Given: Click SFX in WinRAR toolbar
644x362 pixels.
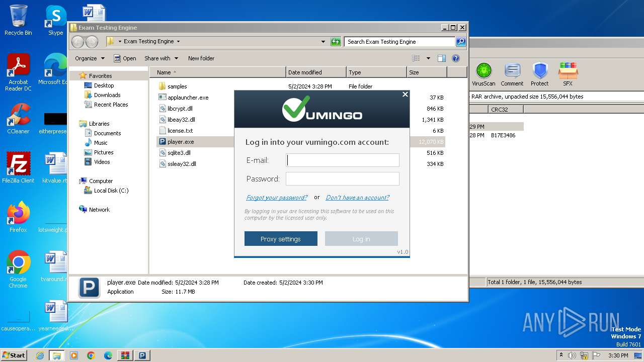Looking at the screenshot, I should point(568,74).
